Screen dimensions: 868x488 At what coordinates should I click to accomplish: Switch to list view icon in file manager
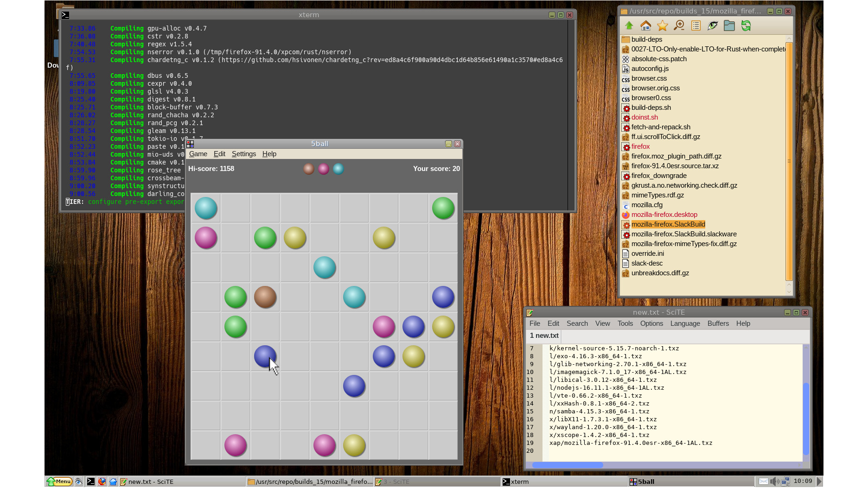pyautogui.click(x=696, y=26)
